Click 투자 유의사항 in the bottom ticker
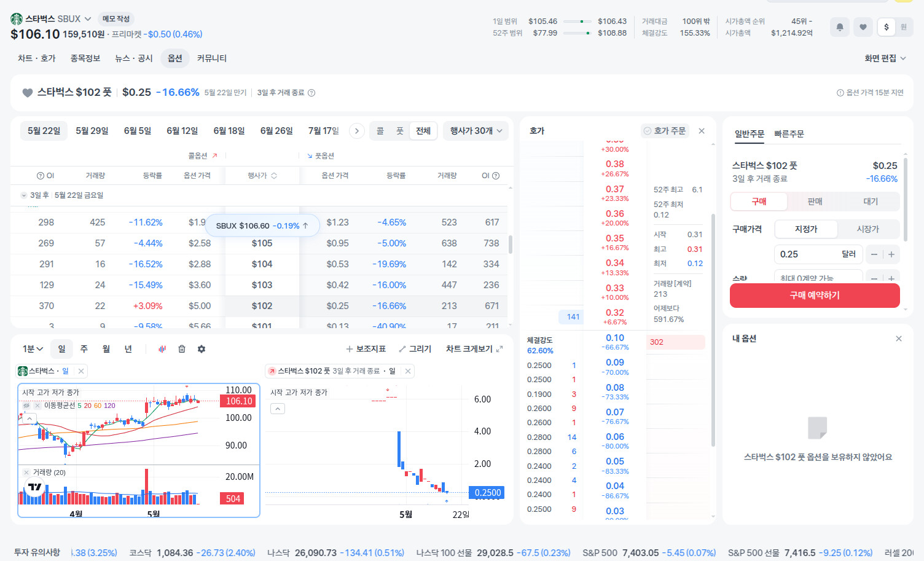Image resolution: width=924 pixels, height=561 pixels. [x=37, y=552]
